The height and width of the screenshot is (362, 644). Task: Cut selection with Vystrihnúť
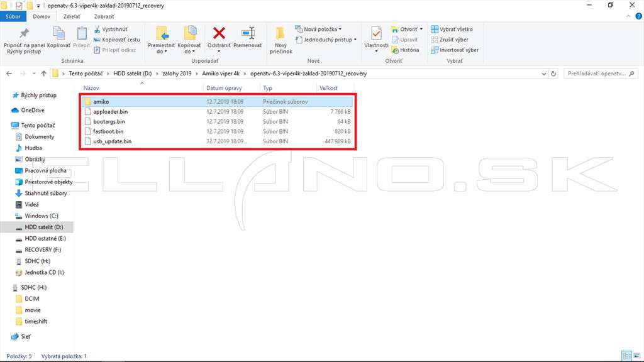pyautogui.click(x=111, y=29)
